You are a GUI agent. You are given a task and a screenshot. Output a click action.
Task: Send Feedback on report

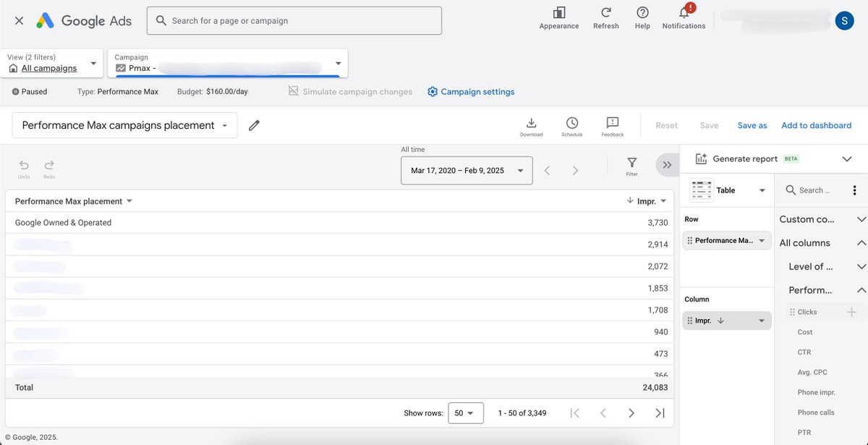[x=613, y=127]
